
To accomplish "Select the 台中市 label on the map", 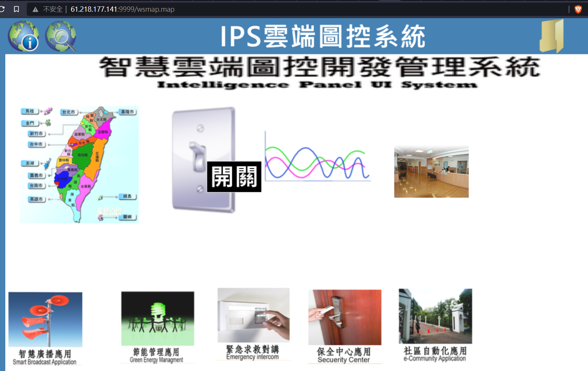I will (37, 144).
